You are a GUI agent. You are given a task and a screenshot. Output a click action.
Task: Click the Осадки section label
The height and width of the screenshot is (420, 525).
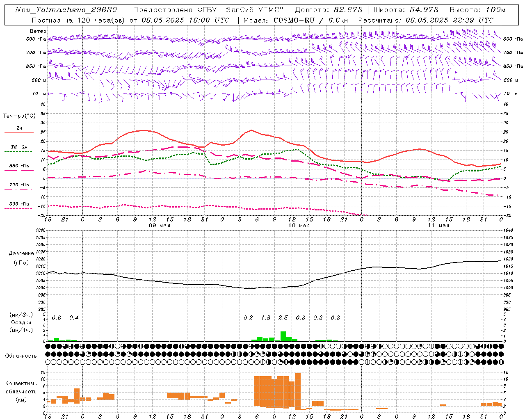[21, 322]
